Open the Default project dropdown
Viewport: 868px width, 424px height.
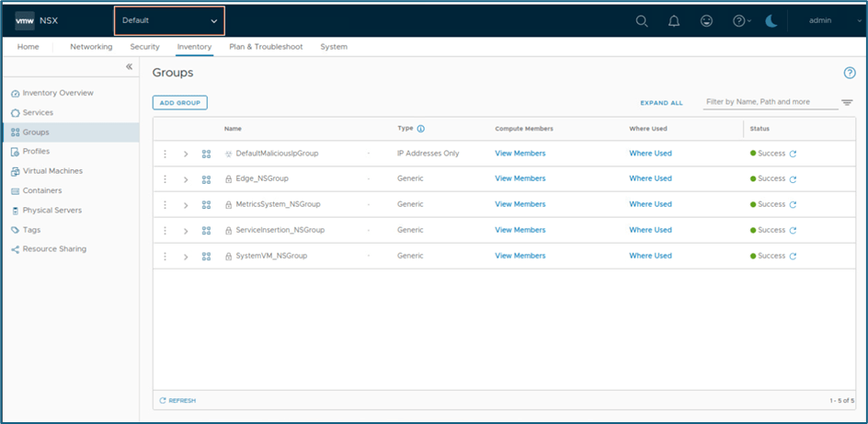[x=169, y=20]
